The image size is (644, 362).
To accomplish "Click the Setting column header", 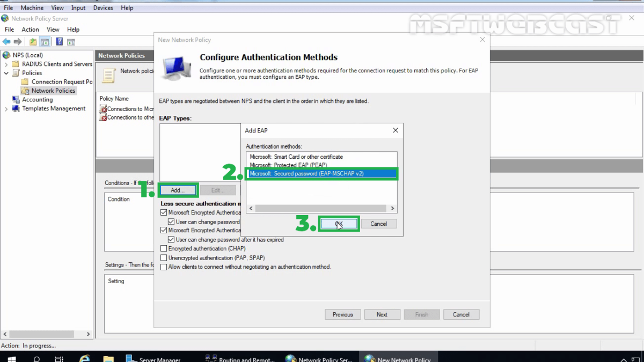I will [x=116, y=281].
